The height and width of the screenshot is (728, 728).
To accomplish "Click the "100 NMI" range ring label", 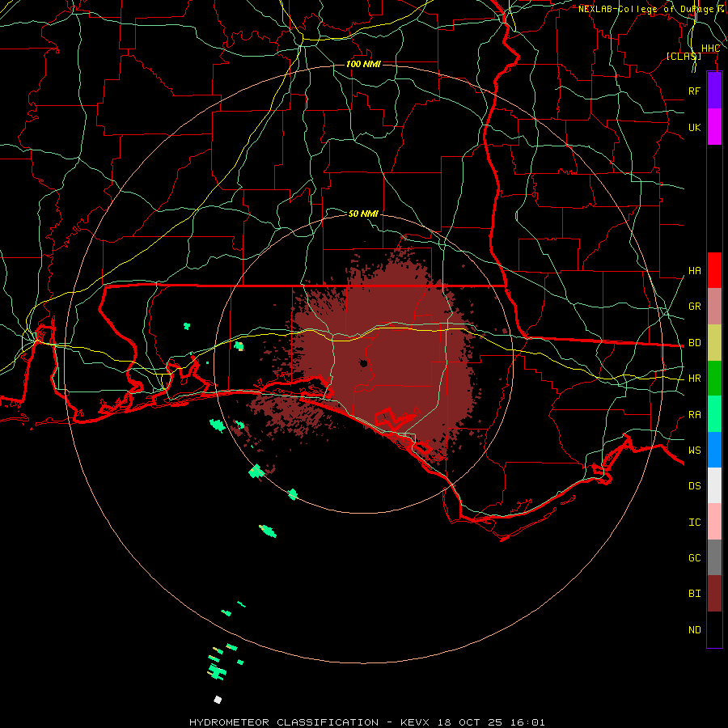I will point(363,64).
